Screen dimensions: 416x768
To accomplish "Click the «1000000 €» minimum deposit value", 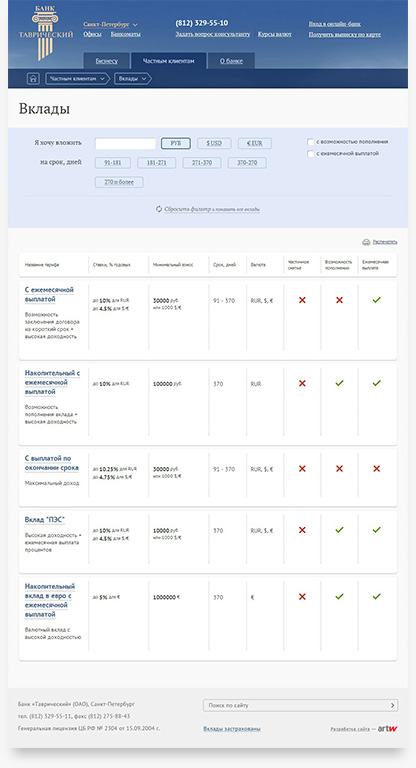I will 167,598.
